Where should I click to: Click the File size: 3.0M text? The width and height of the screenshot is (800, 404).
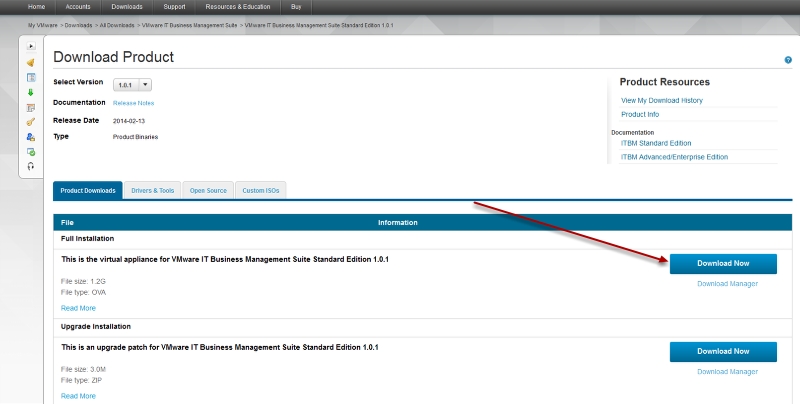point(83,369)
